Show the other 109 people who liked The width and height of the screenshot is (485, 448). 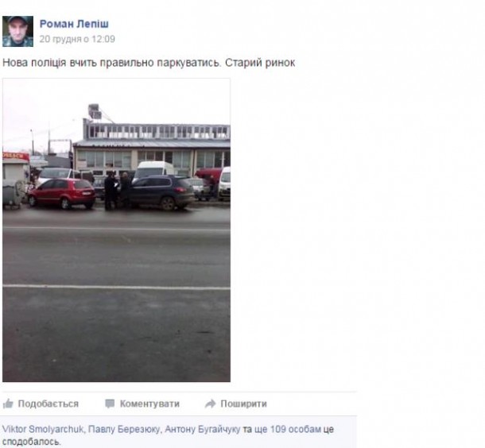coord(296,429)
